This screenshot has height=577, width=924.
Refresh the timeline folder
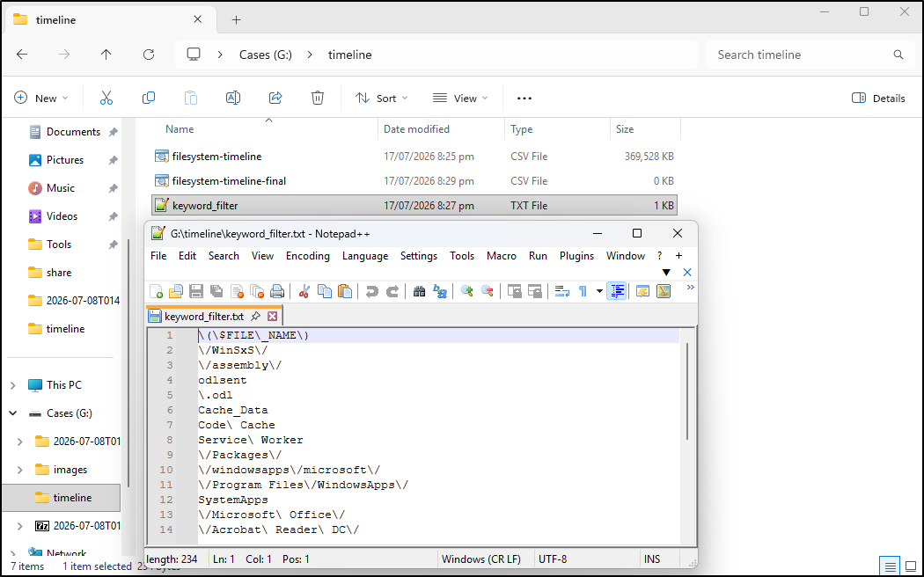click(149, 55)
